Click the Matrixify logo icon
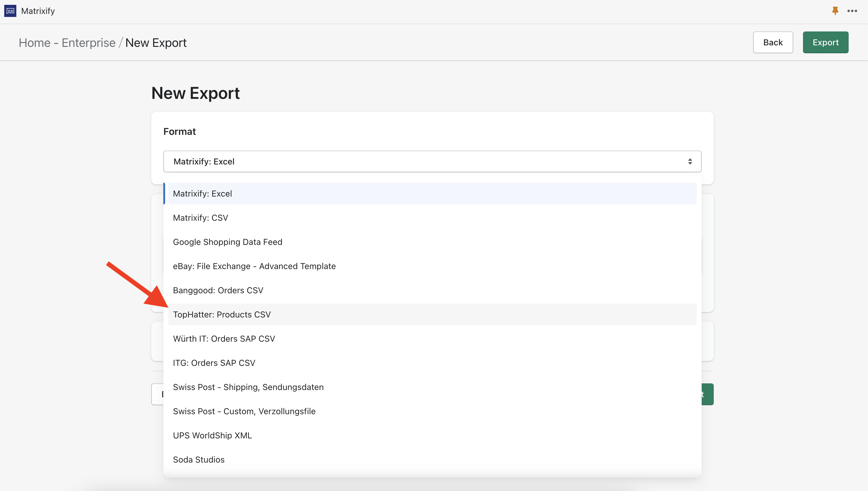868x491 pixels. point(10,11)
